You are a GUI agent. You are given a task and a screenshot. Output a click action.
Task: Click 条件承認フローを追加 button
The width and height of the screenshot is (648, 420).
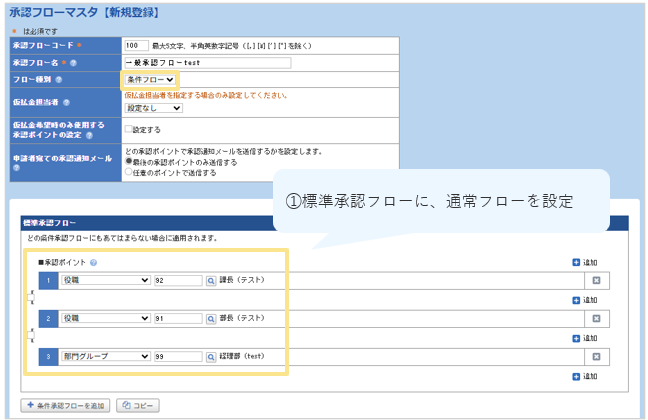[65, 406]
